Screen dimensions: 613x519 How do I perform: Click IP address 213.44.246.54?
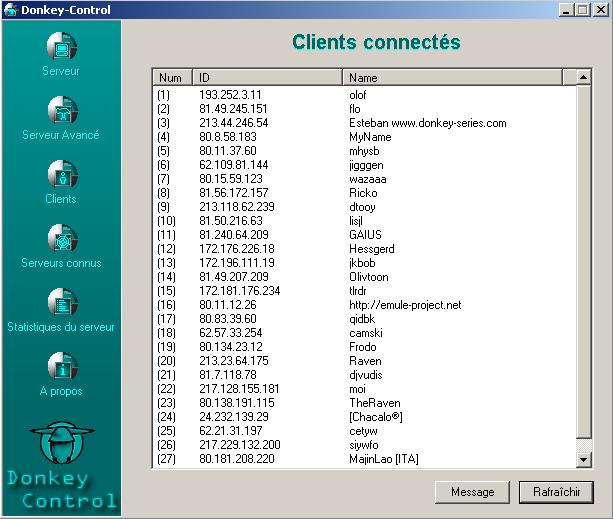(x=233, y=123)
